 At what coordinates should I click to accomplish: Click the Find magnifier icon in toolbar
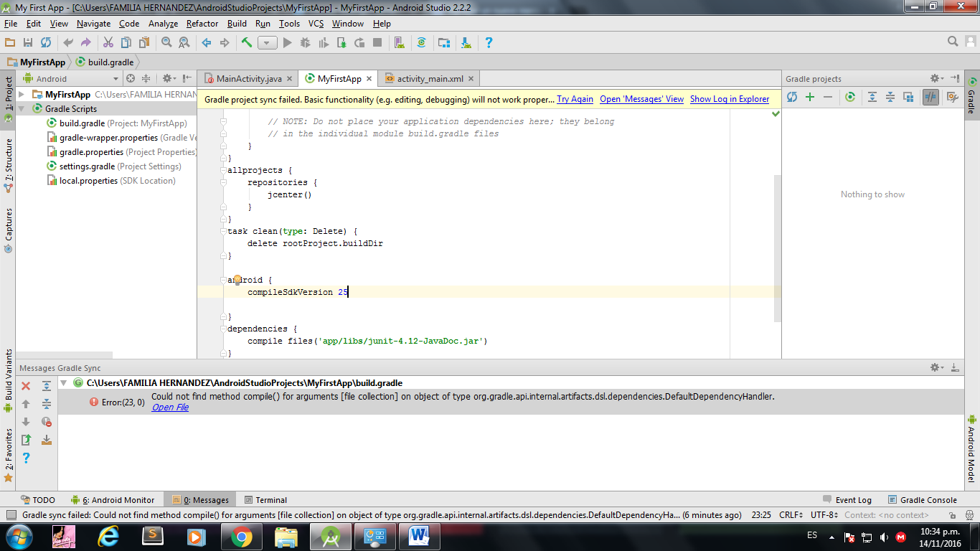pos(166,43)
